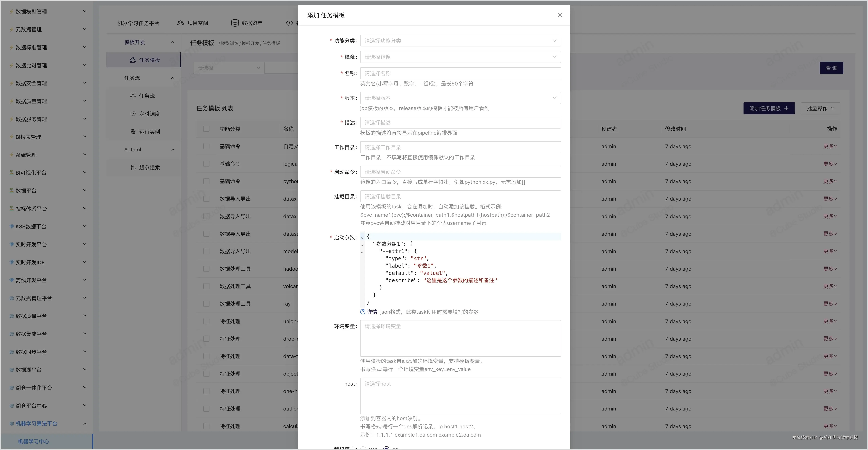Click the 任务流 sliders icon
Viewport: 868px width, 450px height.
tap(133, 96)
